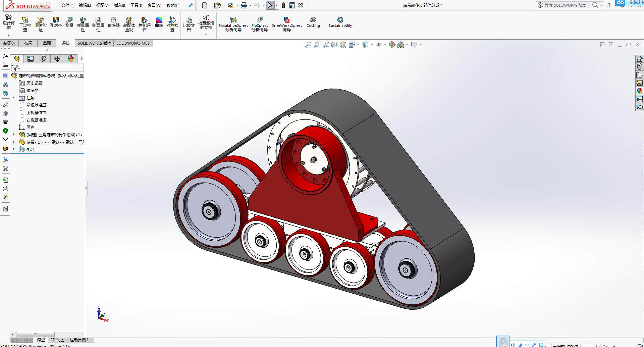The height and width of the screenshot is (347, 644).
Task: Expand the 配合 mates folder
Action: (14, 149)
